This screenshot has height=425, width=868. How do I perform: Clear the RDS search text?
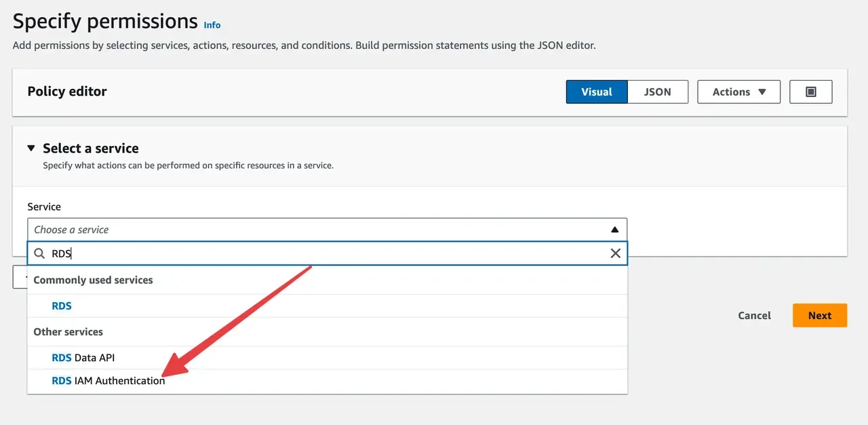[x=615, y=253]
